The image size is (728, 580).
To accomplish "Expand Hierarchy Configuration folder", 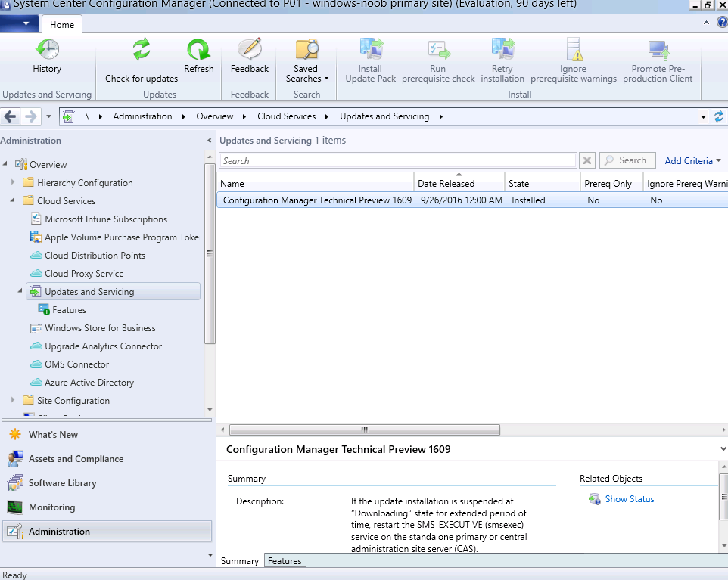I will point(13,182).
